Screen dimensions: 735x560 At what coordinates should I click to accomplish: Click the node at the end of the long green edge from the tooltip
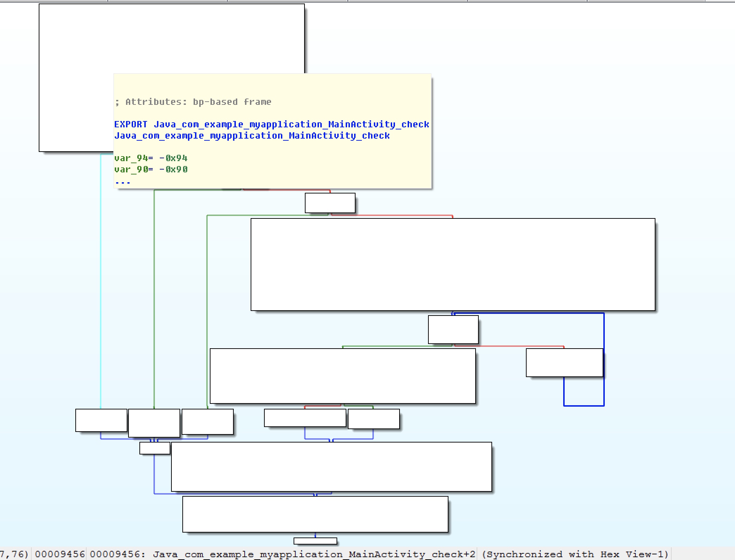point(154,423)
